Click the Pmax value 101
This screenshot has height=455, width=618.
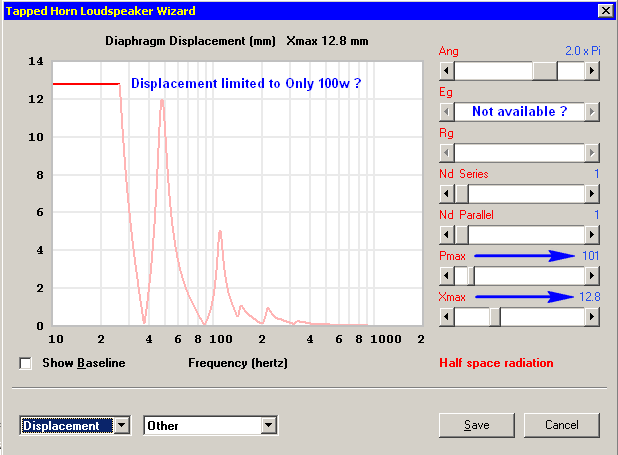[590, 256]
